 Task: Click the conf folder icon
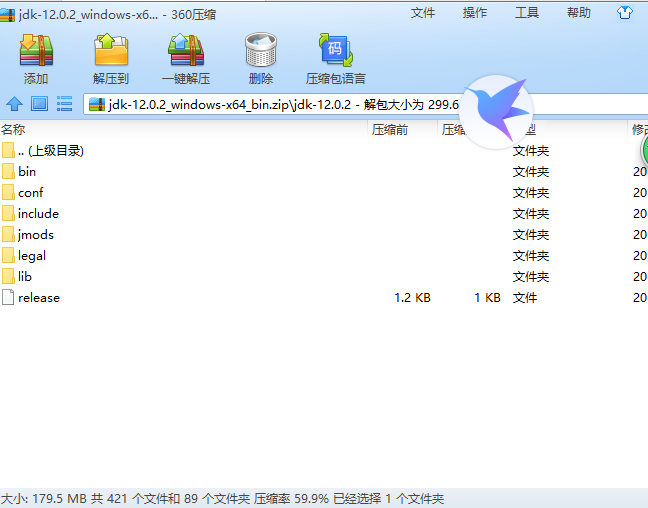pyautogui.click(x=8, y=193)
